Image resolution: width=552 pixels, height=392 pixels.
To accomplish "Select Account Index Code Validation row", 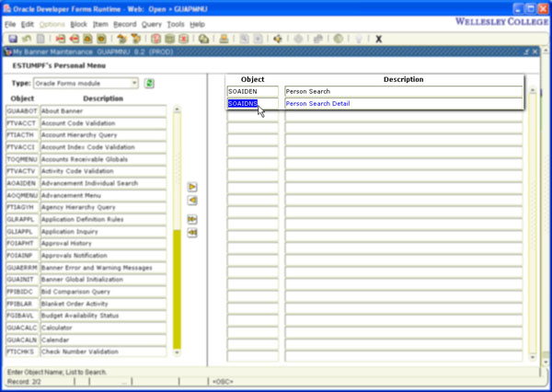I will (86, 147).
